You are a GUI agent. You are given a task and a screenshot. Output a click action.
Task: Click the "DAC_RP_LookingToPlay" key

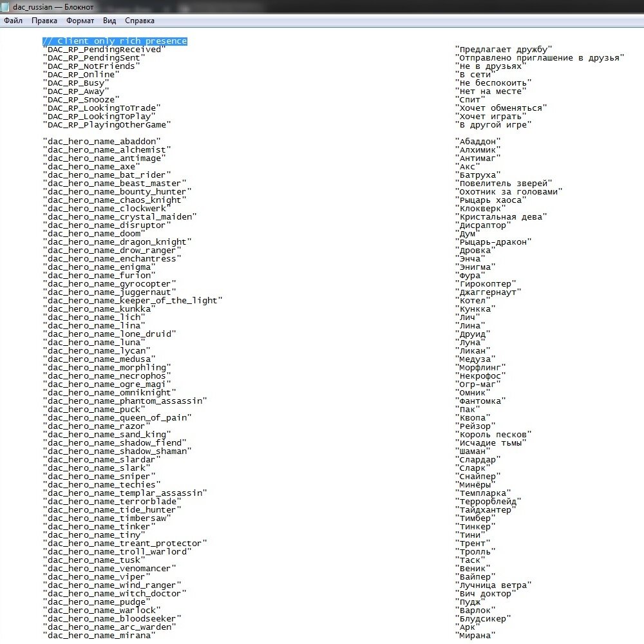click(99, 117)
